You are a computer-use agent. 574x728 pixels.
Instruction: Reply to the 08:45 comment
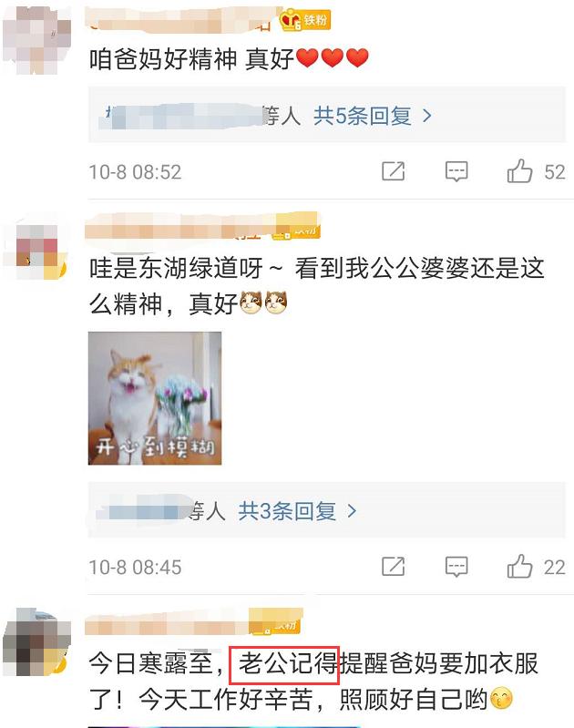tap(456, 567)
